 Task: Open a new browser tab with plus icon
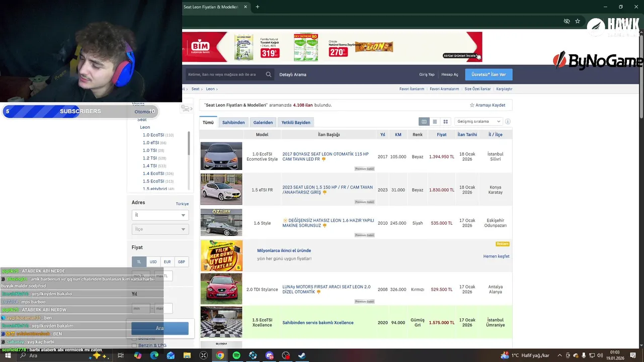(x=257, y=7)
